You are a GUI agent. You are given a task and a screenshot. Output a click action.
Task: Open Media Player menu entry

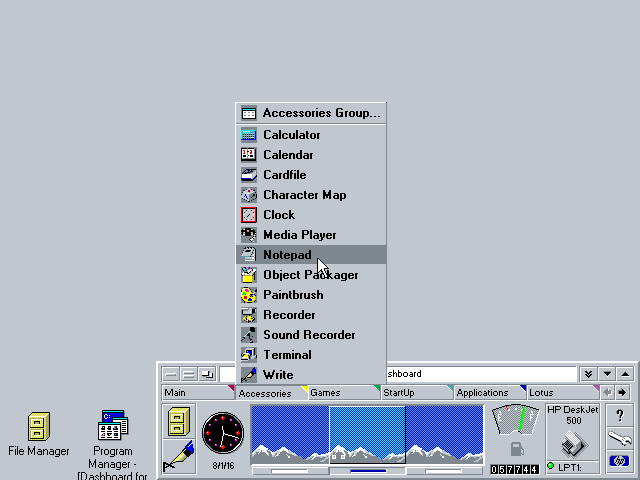(311, 235)
